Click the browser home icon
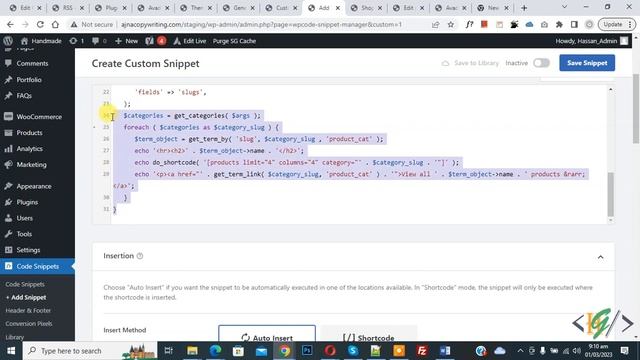The height and width of the screenshot is (360, 640). point(55,24)
